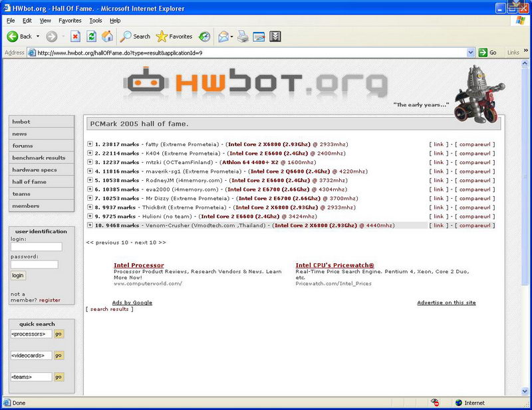Click go next to processors search
Viewport: 532px width, 410px height.
59,334
